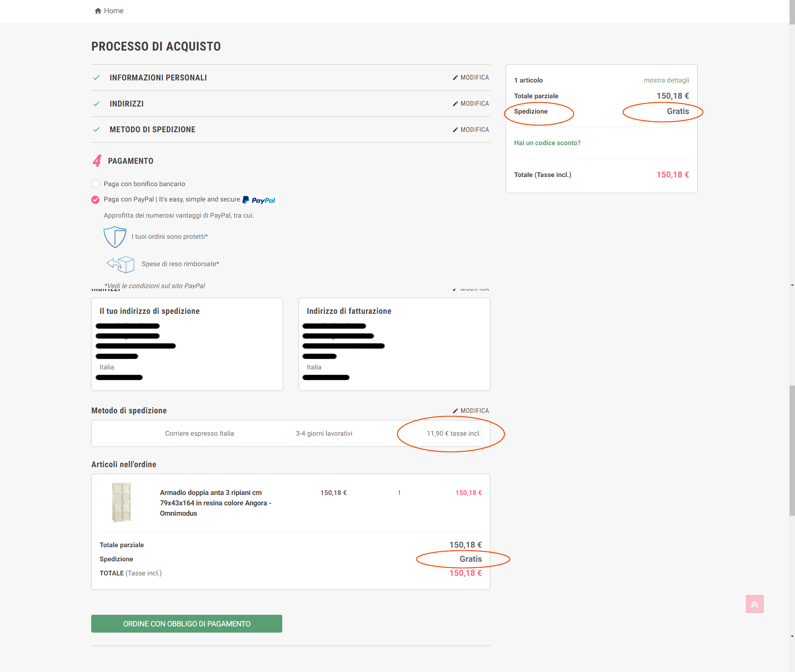Click pencil icon next to Informazioni Personali
Viewport: 795px width, 672px height.
coord(455,78)
